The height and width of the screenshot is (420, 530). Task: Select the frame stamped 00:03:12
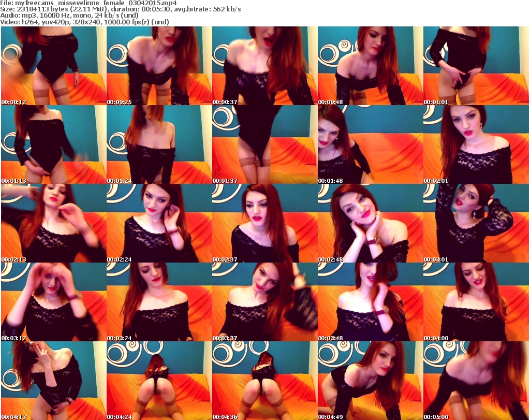pos(53,302)
